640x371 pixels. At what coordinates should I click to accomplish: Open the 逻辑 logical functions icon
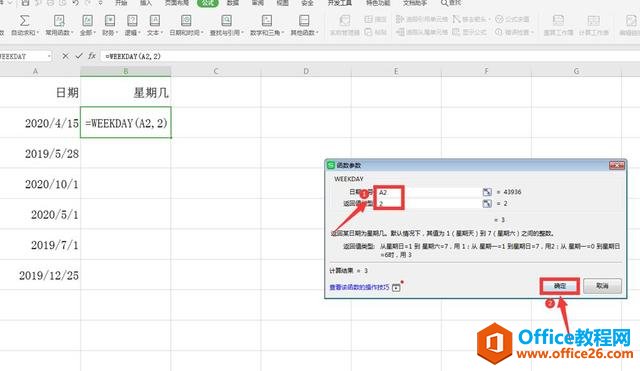(x=132, y=20)
